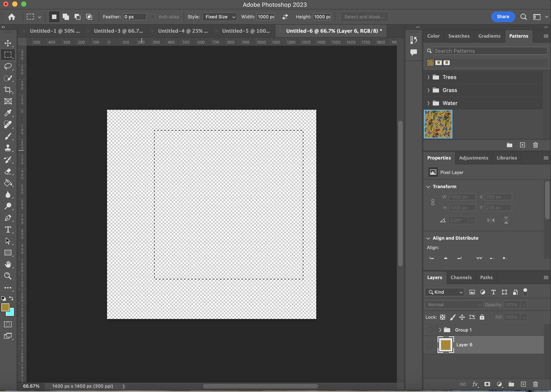Select the Zoom tool in toolbar

click(x=8, y=276)
